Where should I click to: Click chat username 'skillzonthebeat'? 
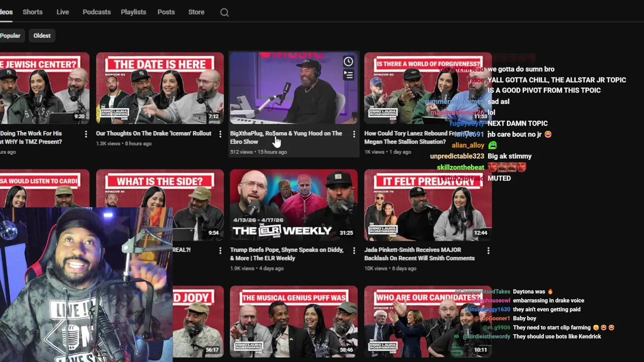460,167
